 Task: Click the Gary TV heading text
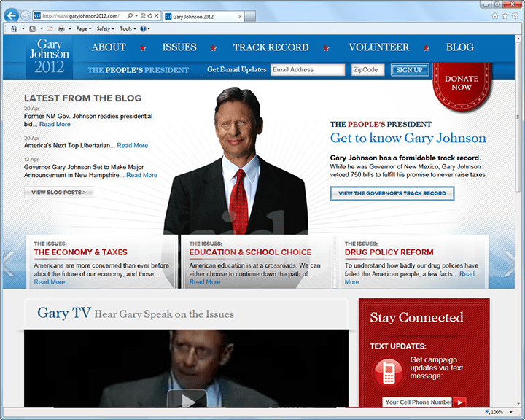63,313
